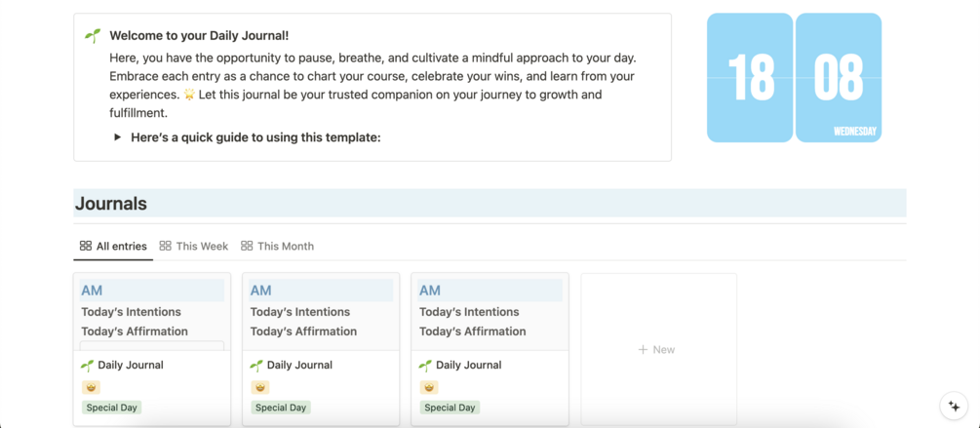
Task: Click the seedling icon on third Daily Journal card
Action: [425, 366]
